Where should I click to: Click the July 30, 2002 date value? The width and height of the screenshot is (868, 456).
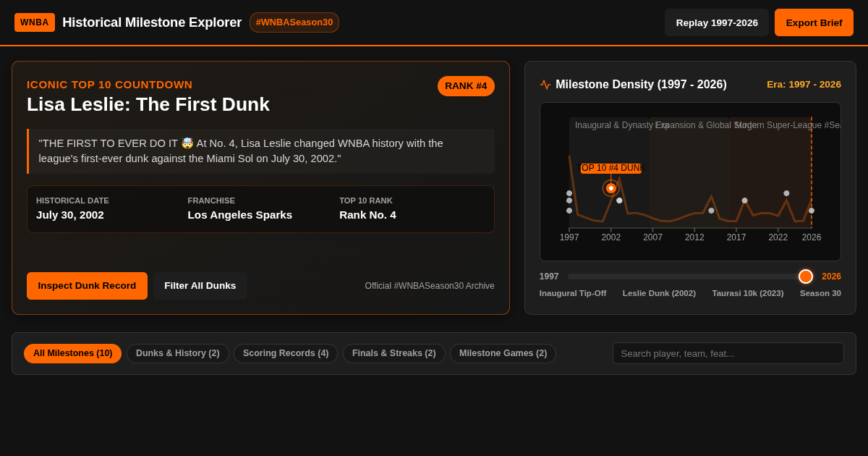(70, 215)
